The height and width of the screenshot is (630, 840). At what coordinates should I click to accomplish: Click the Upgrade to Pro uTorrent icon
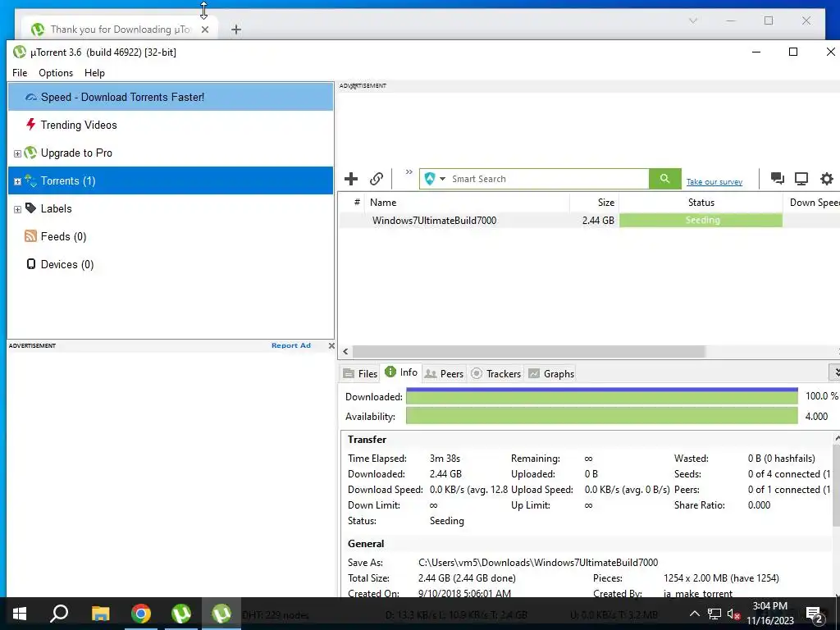tap(30, 153)
